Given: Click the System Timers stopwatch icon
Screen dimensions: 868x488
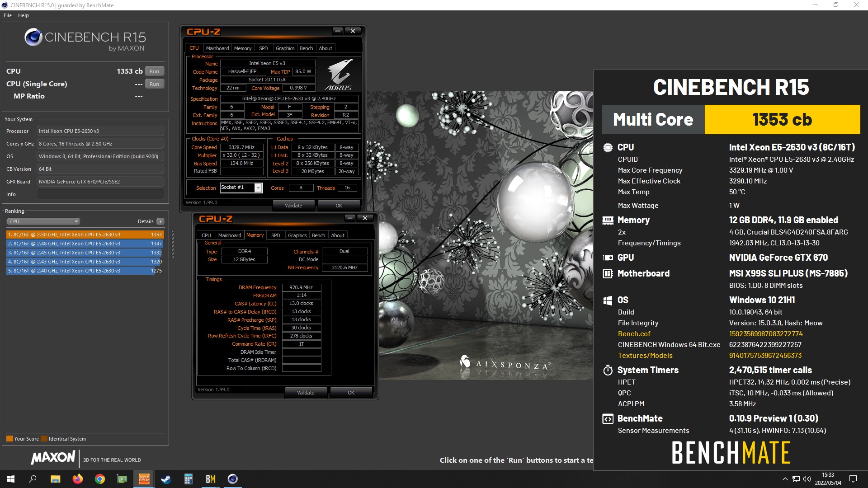Looking at the screenshot, I should [608, 370].
